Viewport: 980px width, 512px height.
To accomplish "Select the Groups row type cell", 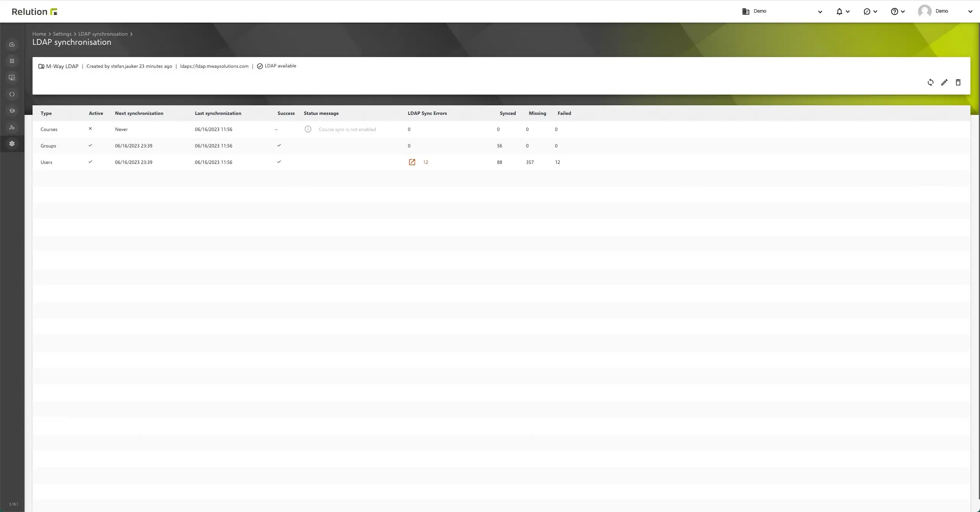I will pyautogui.click(x=48, y=146).
